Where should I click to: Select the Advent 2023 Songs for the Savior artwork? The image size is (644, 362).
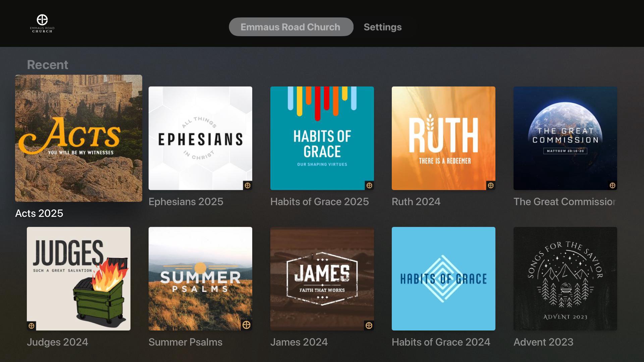pyautogui.click(x=565, y=279)
